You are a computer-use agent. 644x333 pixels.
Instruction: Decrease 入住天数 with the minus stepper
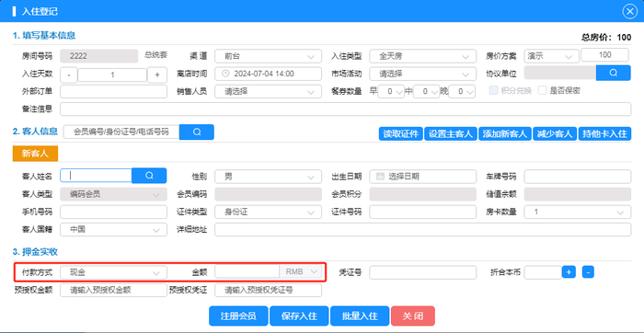click(69, 75)
